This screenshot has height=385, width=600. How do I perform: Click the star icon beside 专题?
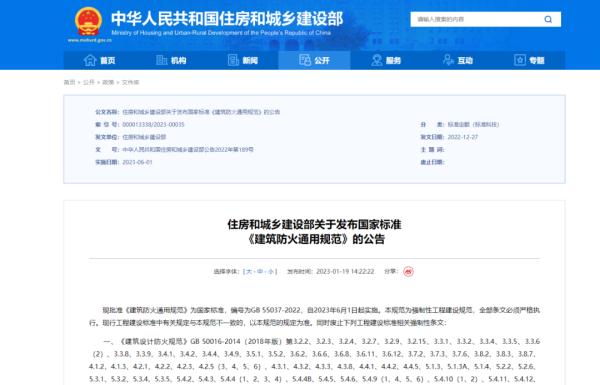[x=520, y=60]
